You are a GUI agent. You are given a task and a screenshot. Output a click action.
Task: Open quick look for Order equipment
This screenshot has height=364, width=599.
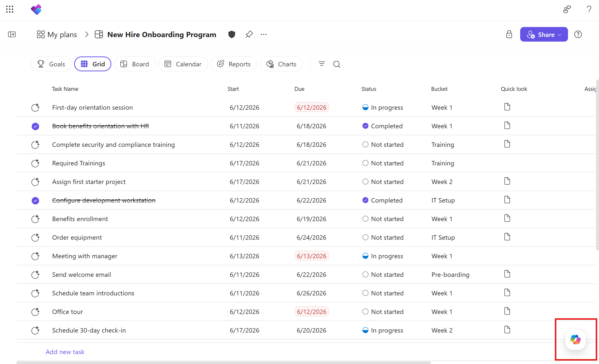coord(507,237)
